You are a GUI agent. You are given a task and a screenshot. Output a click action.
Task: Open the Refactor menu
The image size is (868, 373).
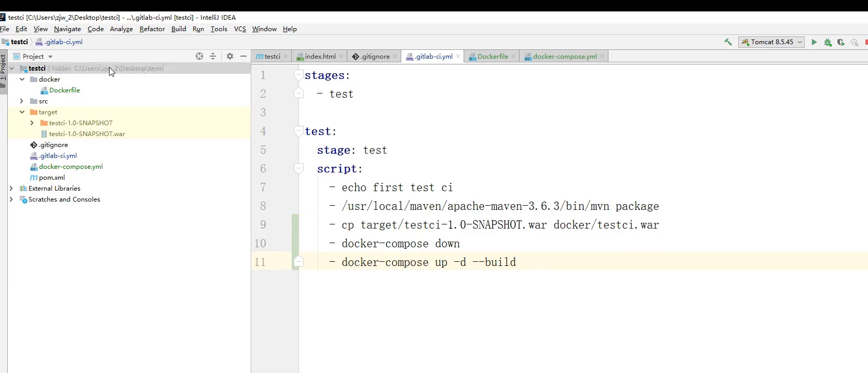pyautogui.click(x=152, y=29)
